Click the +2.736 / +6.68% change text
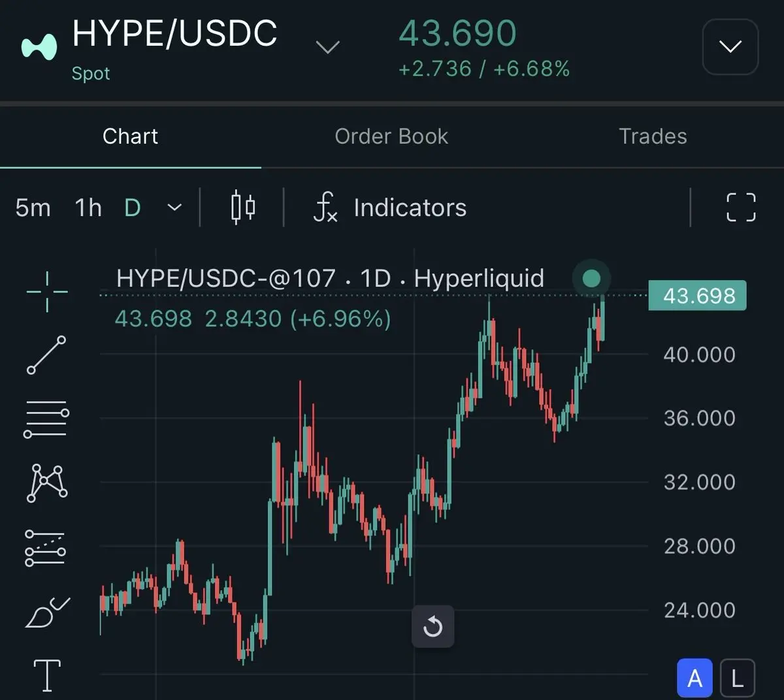784x700 pixels. click(x=484, y=69)
